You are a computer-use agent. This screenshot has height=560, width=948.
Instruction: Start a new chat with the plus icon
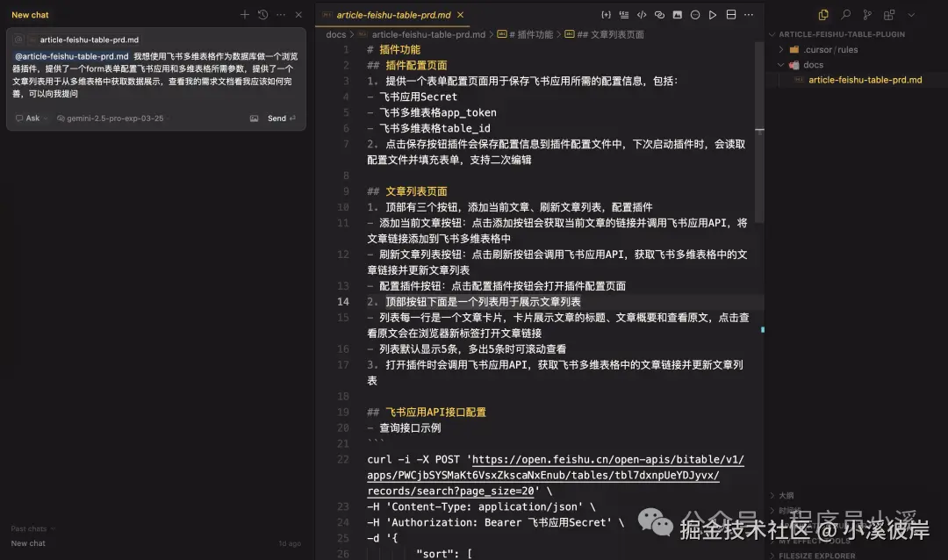[x=244, y=15]
